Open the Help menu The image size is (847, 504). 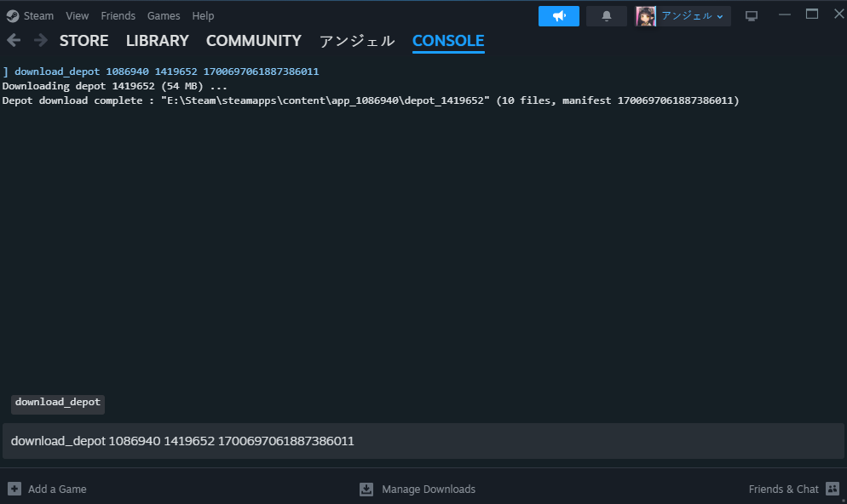203,16
